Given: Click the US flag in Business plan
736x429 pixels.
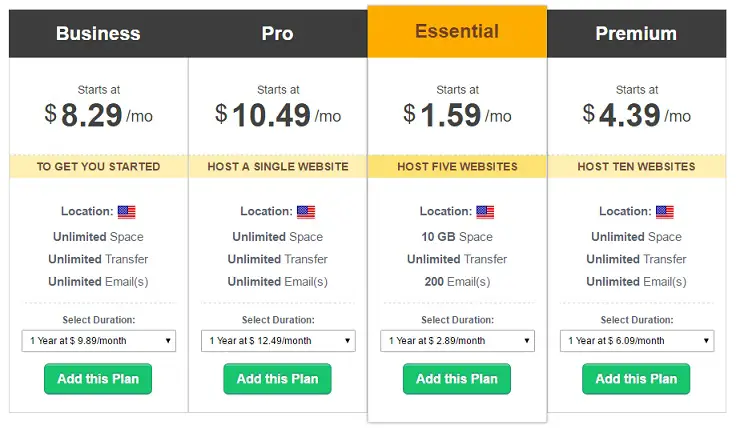Looking at the screenshot, I should coord(126,212).
